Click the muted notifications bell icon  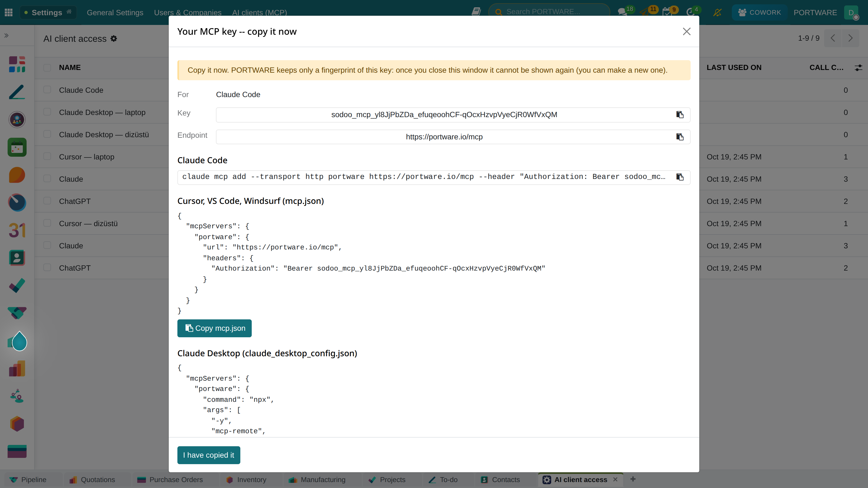pyautogui.click(x=717, y=12)
